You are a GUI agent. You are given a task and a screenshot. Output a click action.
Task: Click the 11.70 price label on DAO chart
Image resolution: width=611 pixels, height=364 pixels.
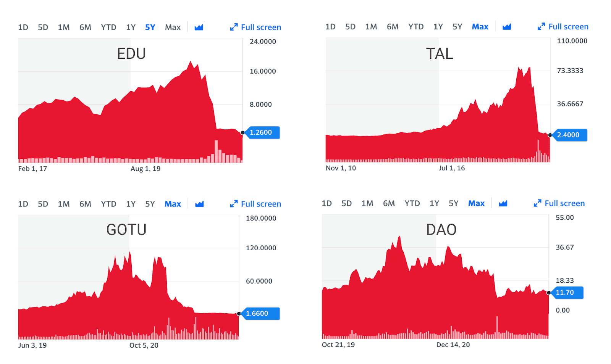click(x=567, y=293)
